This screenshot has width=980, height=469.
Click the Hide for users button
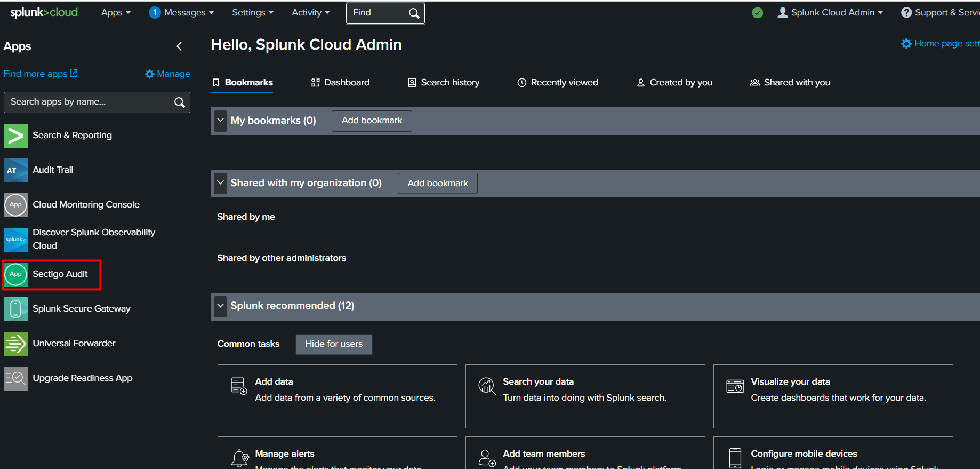[x=334, y=344]
